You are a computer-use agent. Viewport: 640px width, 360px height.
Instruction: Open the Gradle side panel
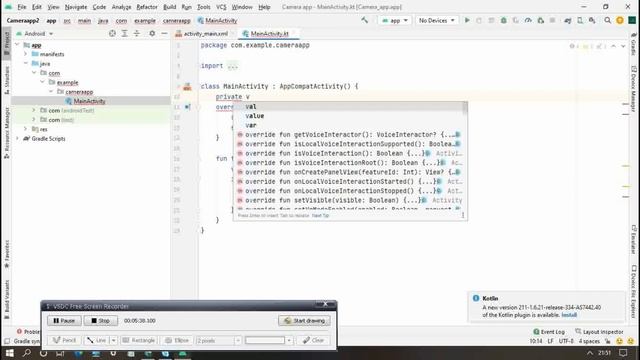pyautogui.click(x=633, y=45)
